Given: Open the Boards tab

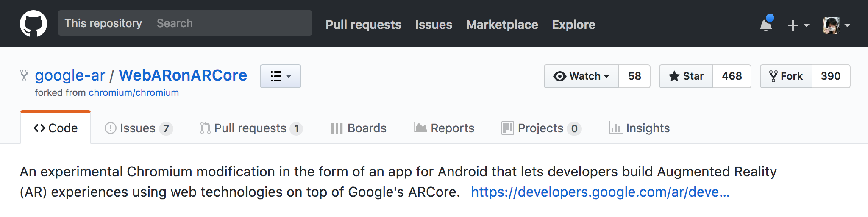Looking at the screenshot, I should coord(359,128).
